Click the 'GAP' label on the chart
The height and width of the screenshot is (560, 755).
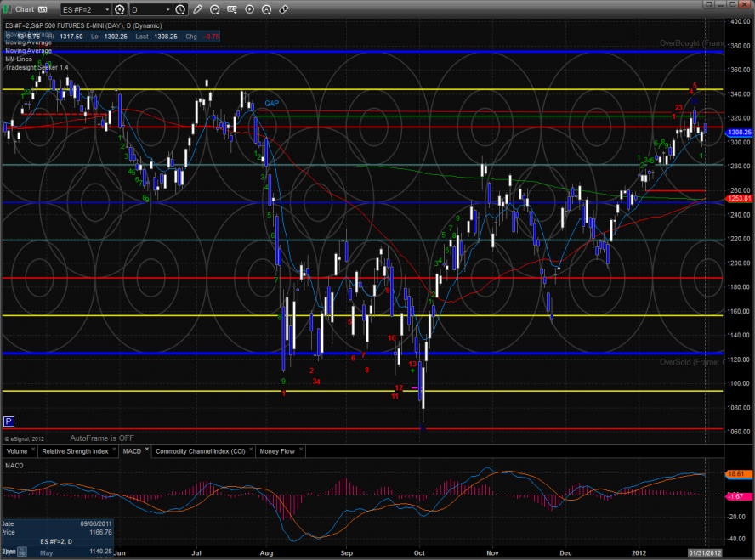[271, 104]
